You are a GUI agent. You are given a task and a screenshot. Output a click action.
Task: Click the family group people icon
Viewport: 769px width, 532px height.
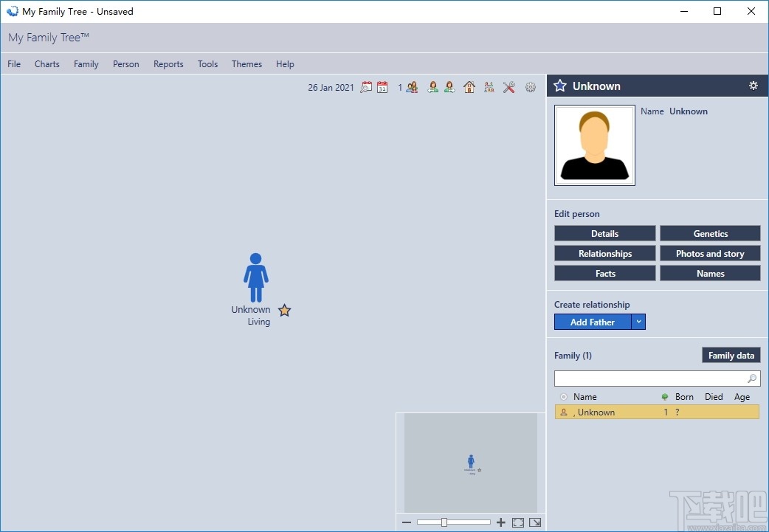[x=412, y=87]
